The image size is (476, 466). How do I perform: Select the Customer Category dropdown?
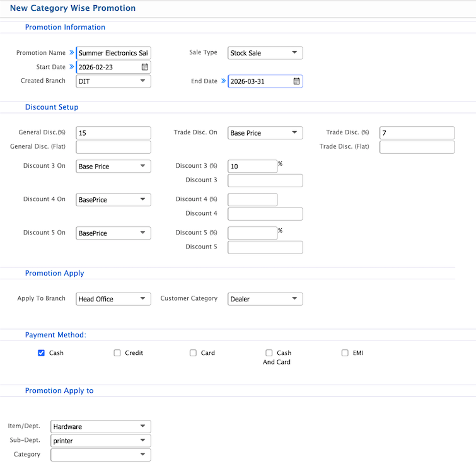click(x=265, y=299)
